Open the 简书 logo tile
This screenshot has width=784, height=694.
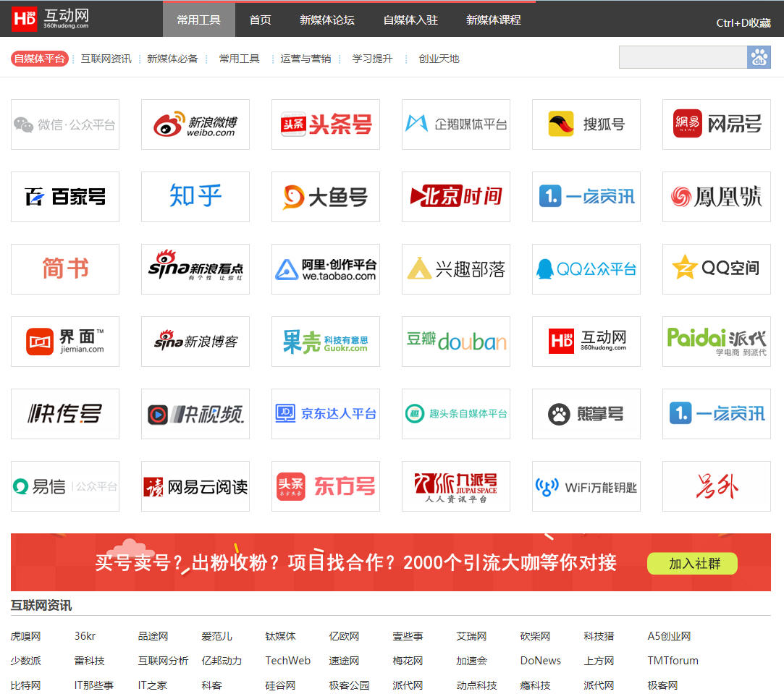coord(65,269)
